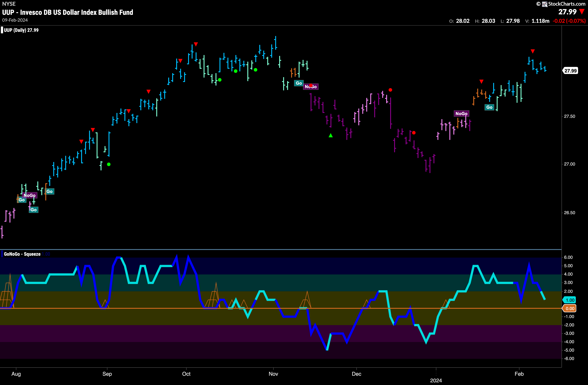Click the StockCharts.com logo icon
This screenshot has height=385, width=588.
point(544,4)
